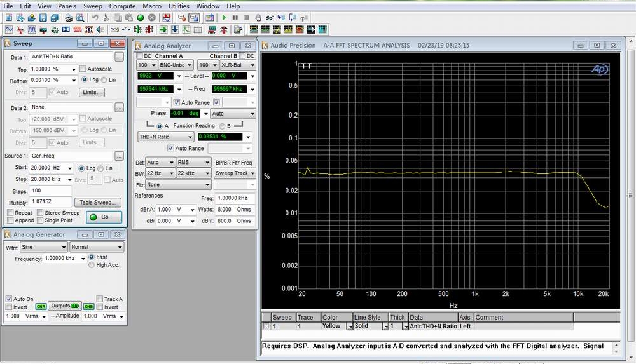Open the Top 1.00000 % unit dropdown

click(x=73, y=69)
